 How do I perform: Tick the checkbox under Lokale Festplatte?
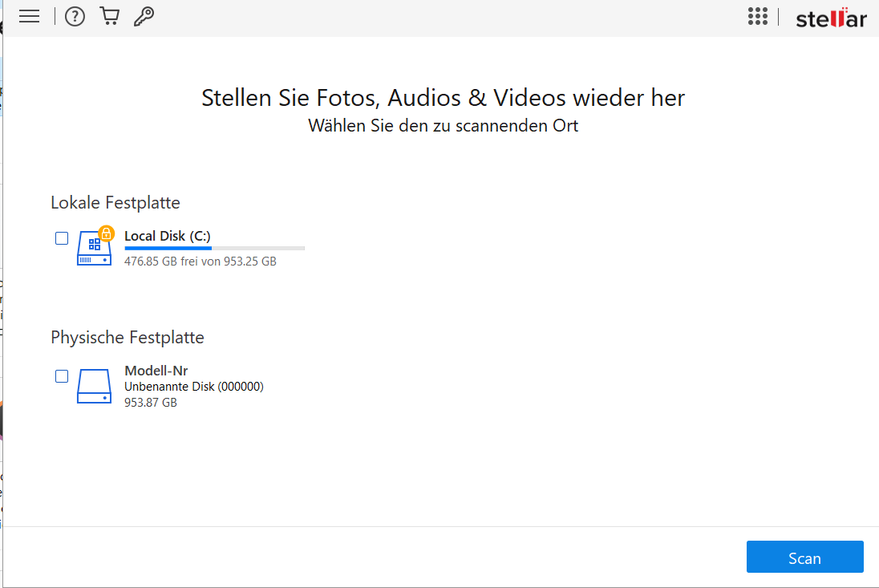click(62, 237)
